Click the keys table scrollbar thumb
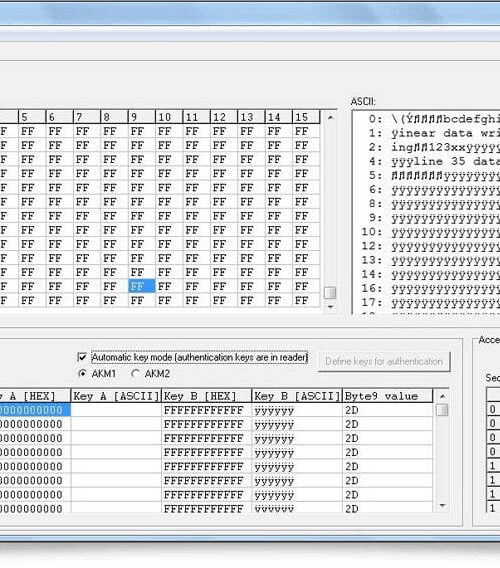The image size is (500, 568). tap(442, 410)
